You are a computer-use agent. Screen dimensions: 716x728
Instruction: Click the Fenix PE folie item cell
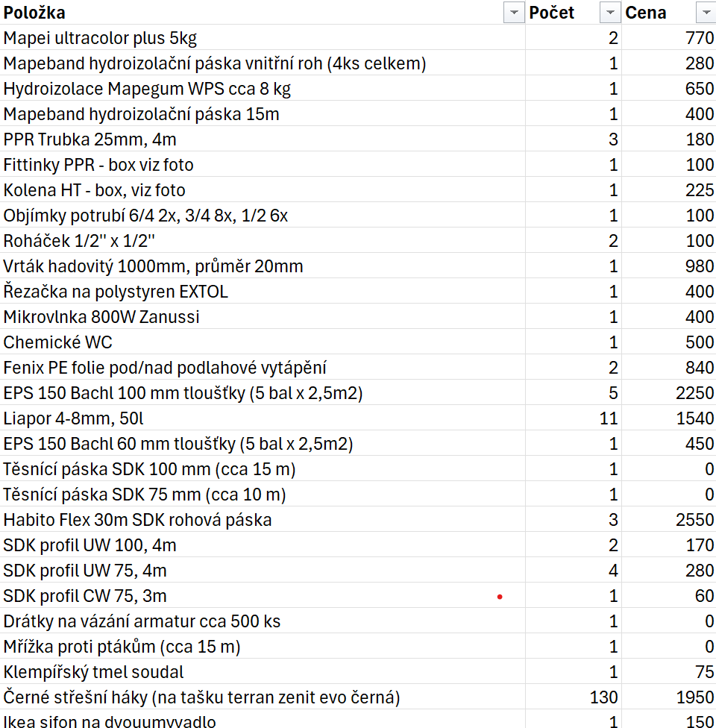click(263, 368)
